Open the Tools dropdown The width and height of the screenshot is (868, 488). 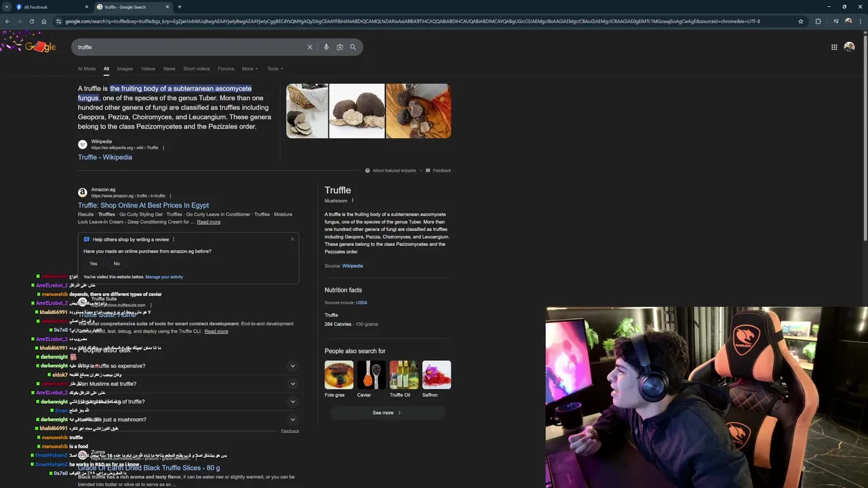pos(275,68)
